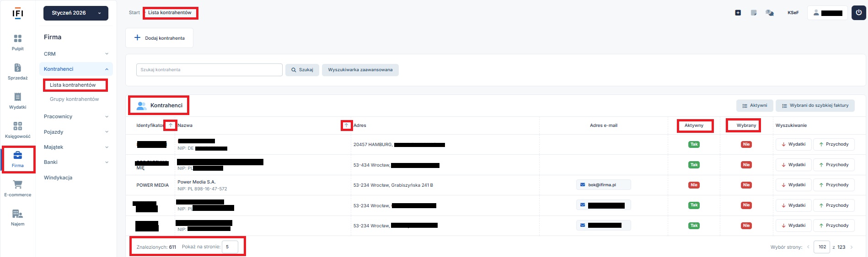The height and width of the screenshot is (257, 868).
Task: Open the Styczeń 2026 month dropdown
Action: 76,13
